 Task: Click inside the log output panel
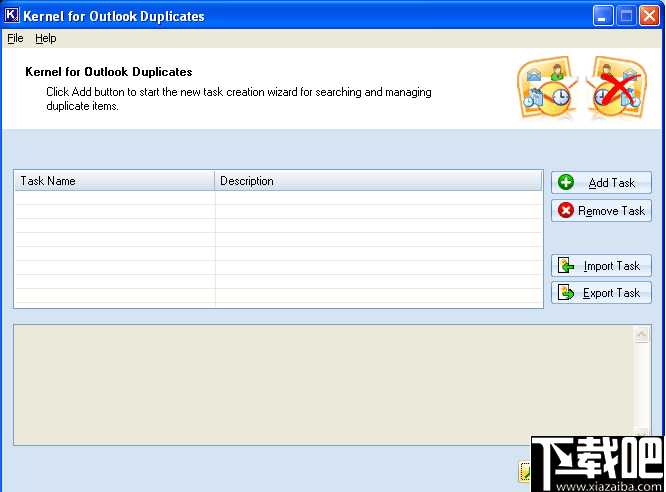323,385
